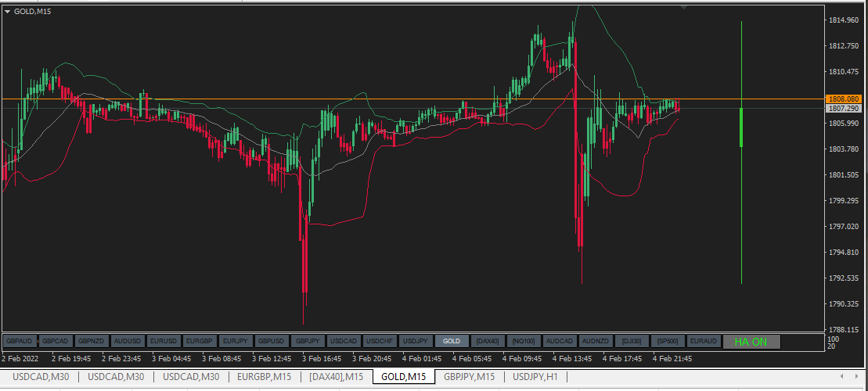
Task: Switch chart symbol to GBPCAD
Action: point(56,341)
